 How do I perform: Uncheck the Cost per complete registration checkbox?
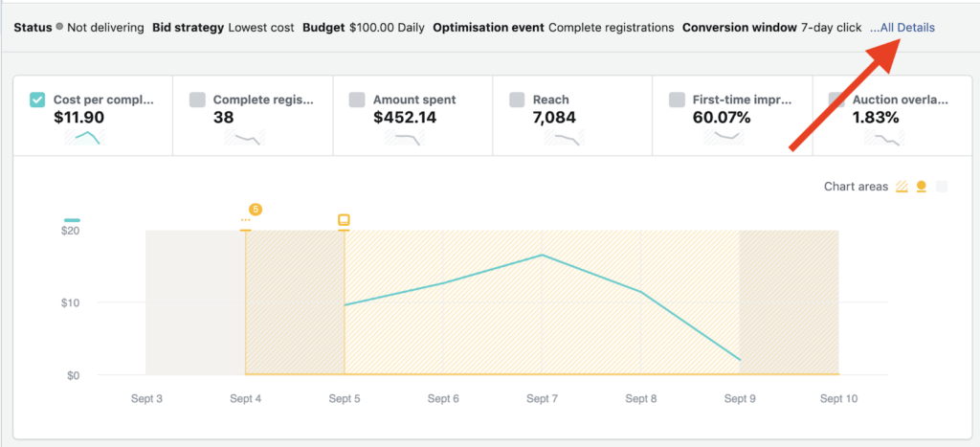pyautogui.click(x=37, y=100)
